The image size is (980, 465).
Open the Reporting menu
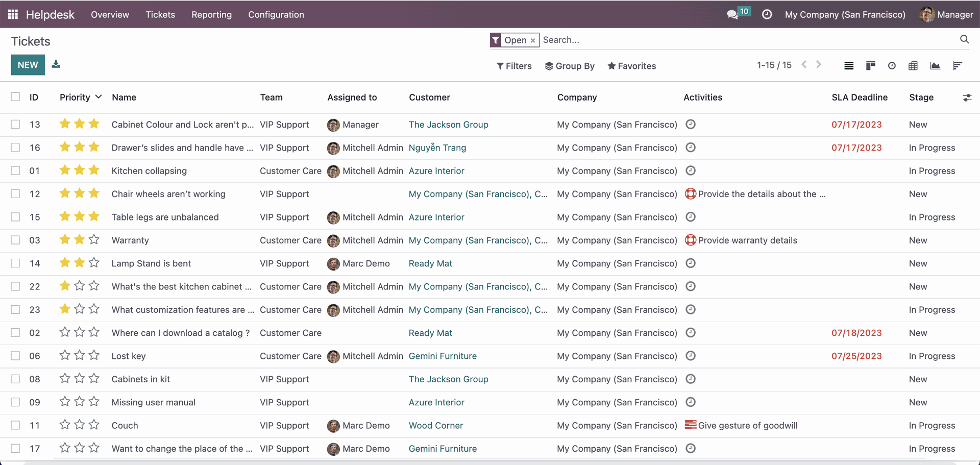click(x=211, y=14)
